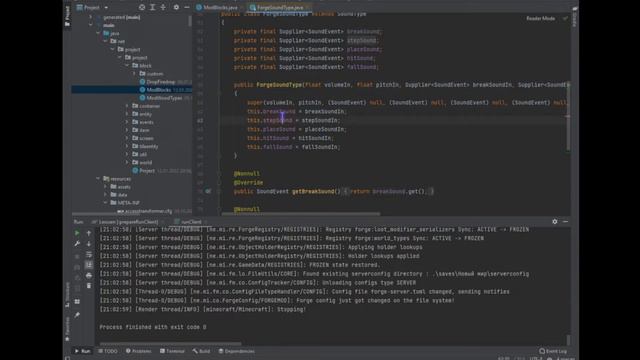Viewport: 640px width, 360px height.
Task: Expand the assets folder
Action: coord(106,187)
